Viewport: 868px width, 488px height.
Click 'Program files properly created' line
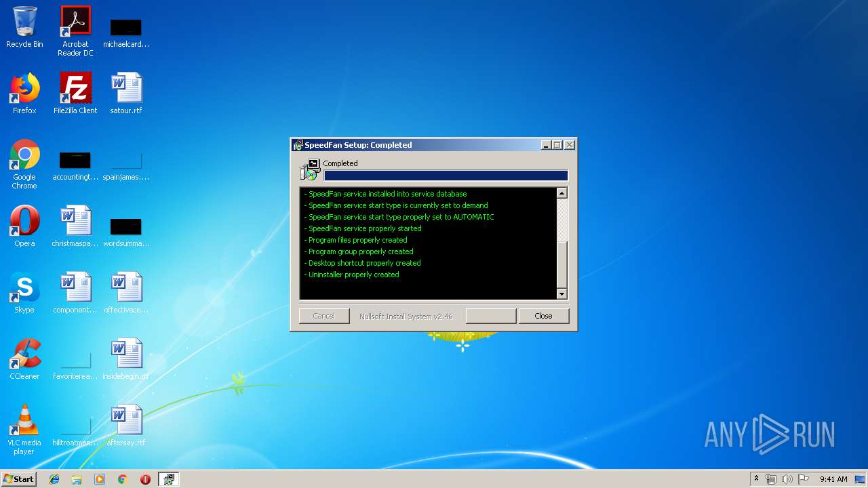[355, 240]
